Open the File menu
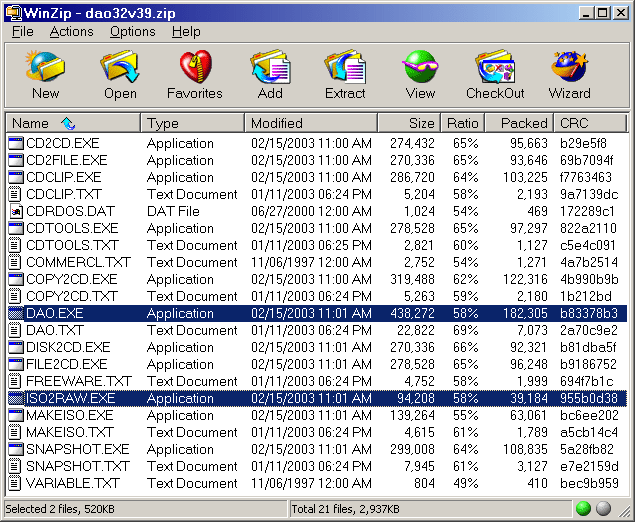Image resolution: width=635 pixels, height=522 pixels. [23, 32]
